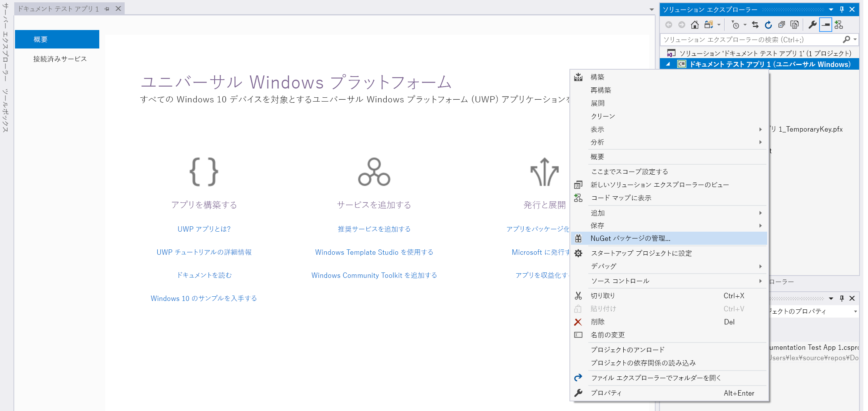Toggle Show All Files icon
The height and width of the screenshot is (411, 868).
click(795, 25)
